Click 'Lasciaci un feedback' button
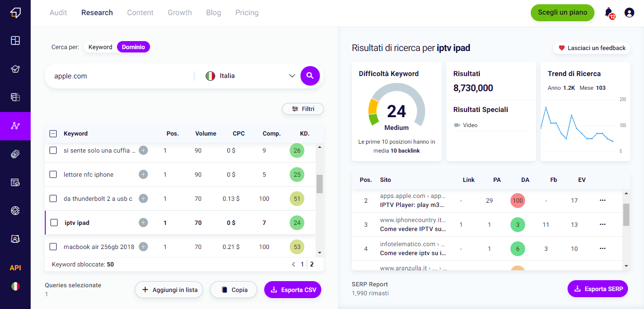Viewport: 644px width, 309px height. 592,48
